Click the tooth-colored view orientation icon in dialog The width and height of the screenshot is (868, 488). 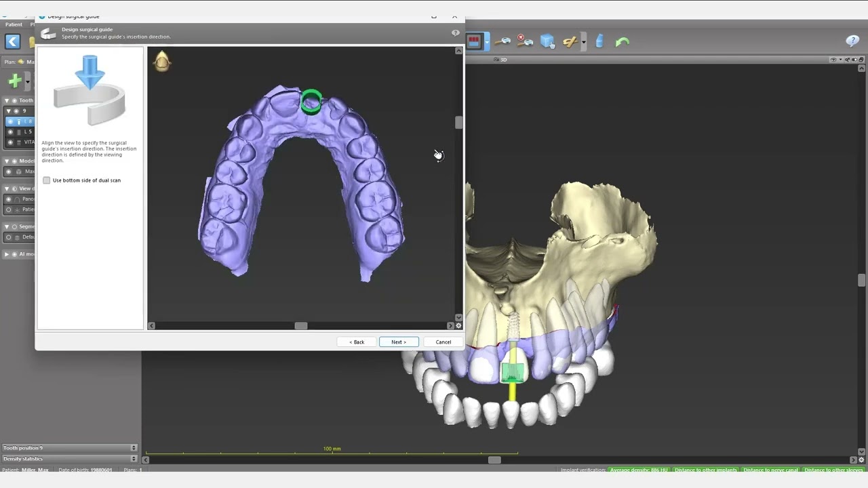pyautogui.click(x=162, y=62)
